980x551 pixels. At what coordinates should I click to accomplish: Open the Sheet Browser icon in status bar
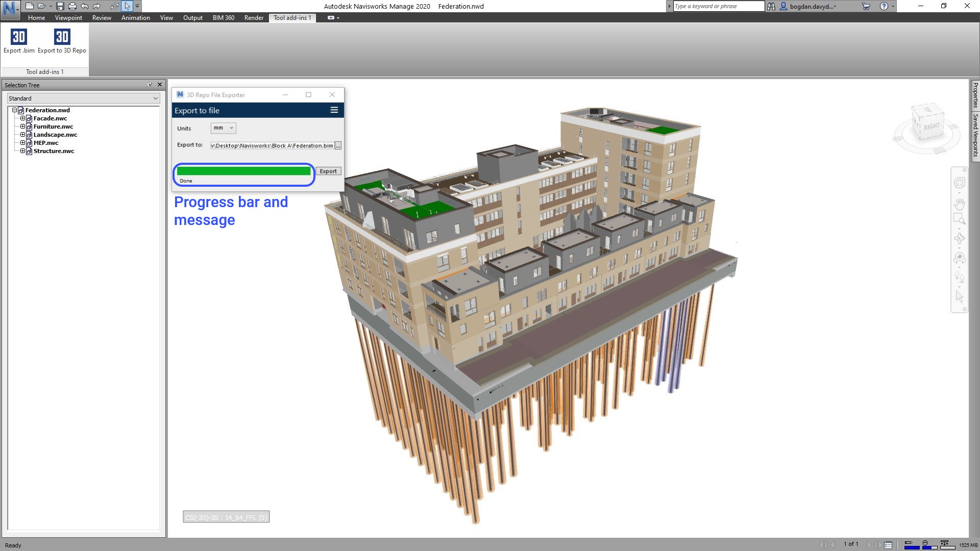coord(888,545)
